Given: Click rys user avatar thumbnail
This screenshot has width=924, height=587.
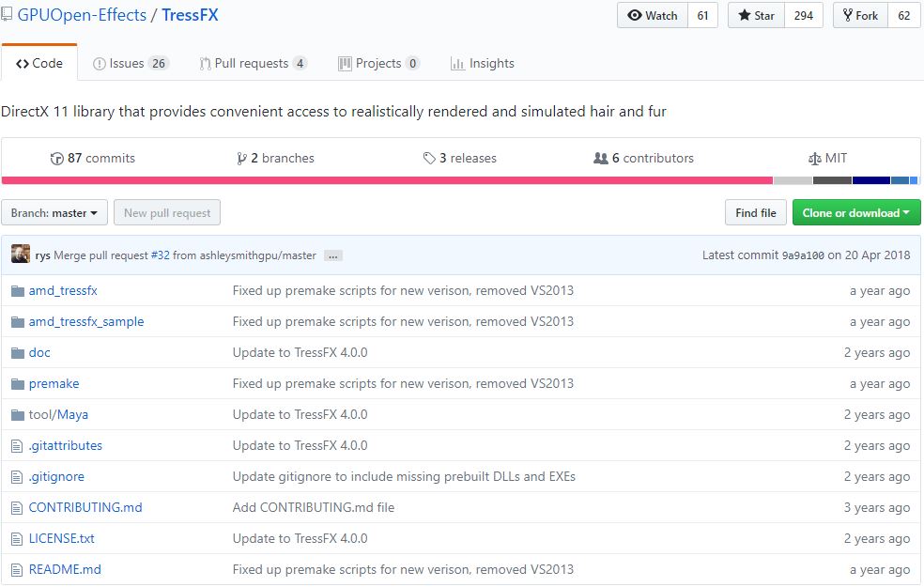Looking at the screenshot, I should pos(21,254).
